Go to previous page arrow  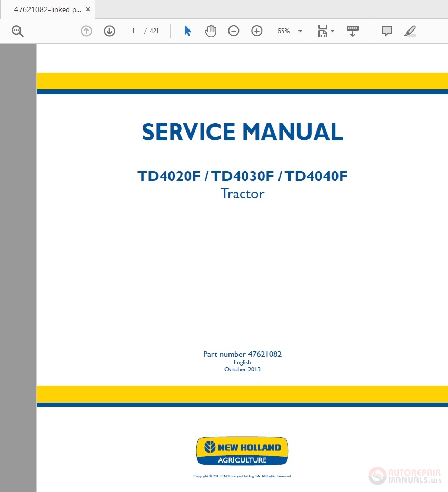point(86,31)
